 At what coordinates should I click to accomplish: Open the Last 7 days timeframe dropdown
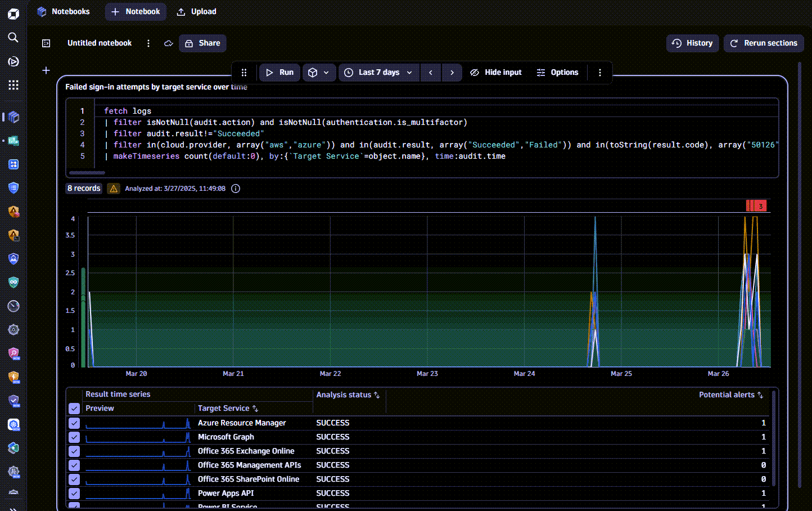click(x=379, y=73)
